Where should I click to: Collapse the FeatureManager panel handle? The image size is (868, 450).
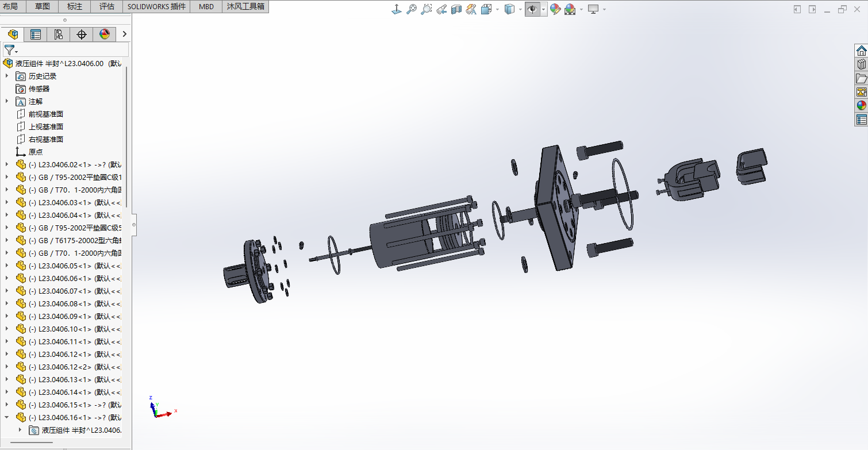[x=134, y=225]
